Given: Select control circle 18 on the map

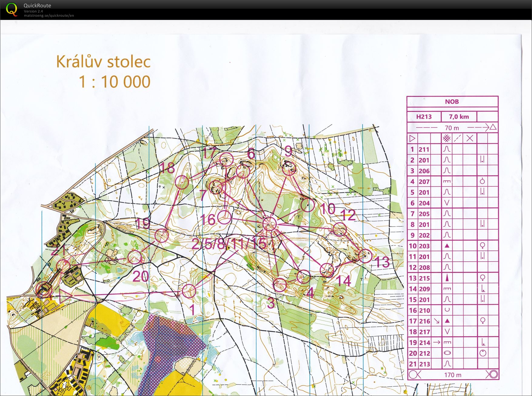Looking at the screenshot, I should [x=182, y=183].
